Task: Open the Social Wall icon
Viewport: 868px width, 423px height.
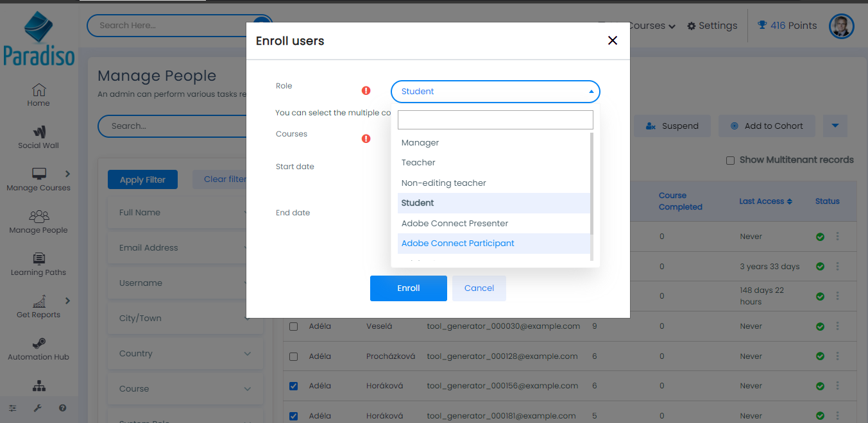Action: pyautogui.click(x=38, y=133)
